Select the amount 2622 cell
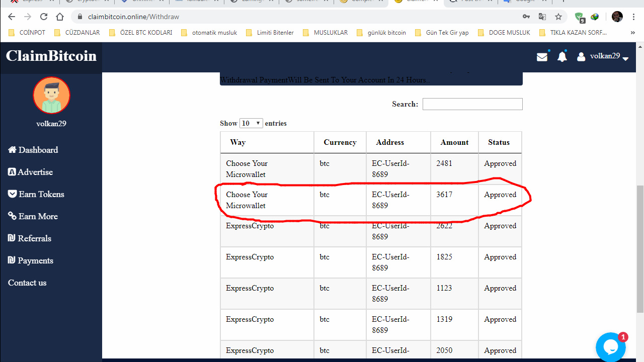 pos(454,231)
